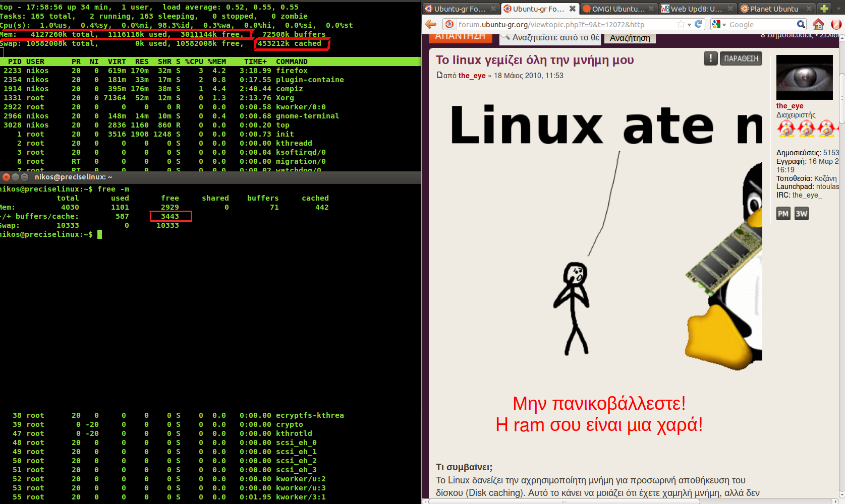Click the red Flash toolbar icon
The height and width of the screenshot is (504, 845).
(836, 24)
